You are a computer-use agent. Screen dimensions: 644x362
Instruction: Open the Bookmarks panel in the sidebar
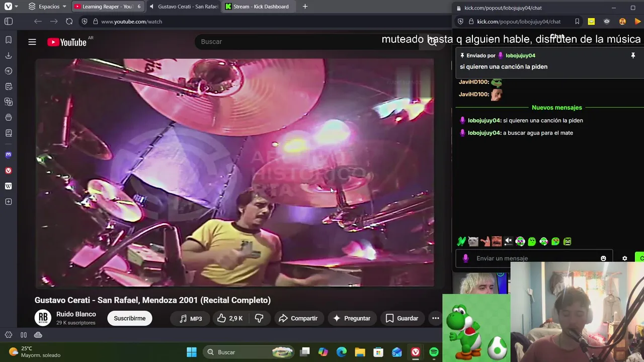9,40
